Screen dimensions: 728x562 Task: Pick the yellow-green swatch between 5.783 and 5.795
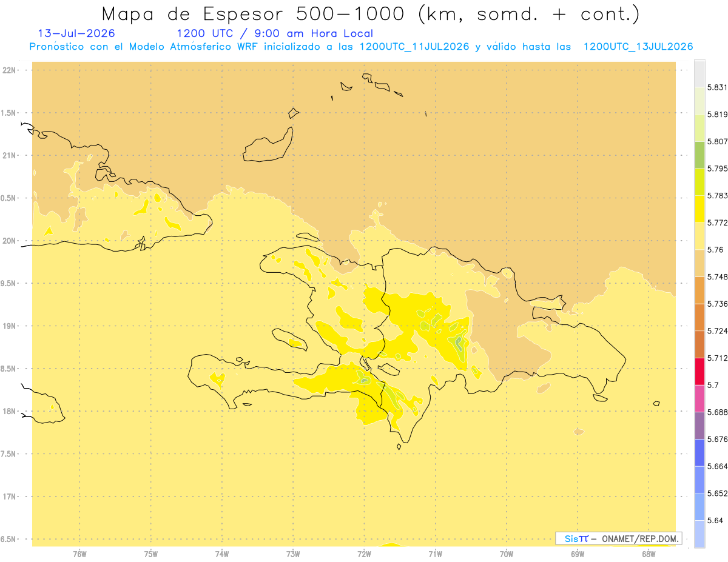click(699, 182)
